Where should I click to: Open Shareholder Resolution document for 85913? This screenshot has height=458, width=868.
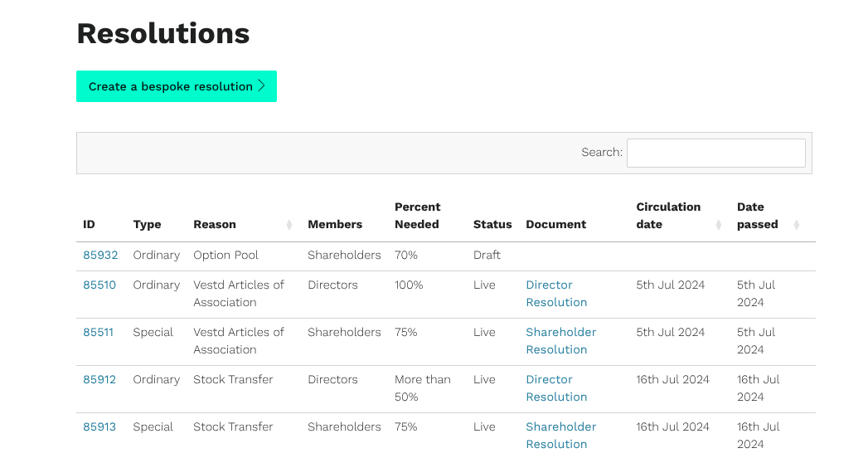click(x=560, y=436)
